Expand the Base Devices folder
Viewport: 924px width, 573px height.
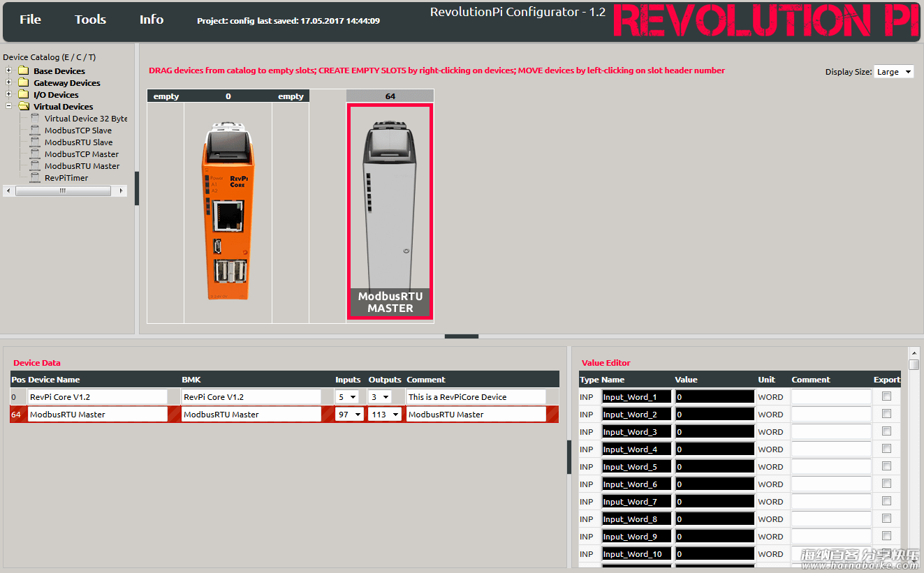coord(8,70)
